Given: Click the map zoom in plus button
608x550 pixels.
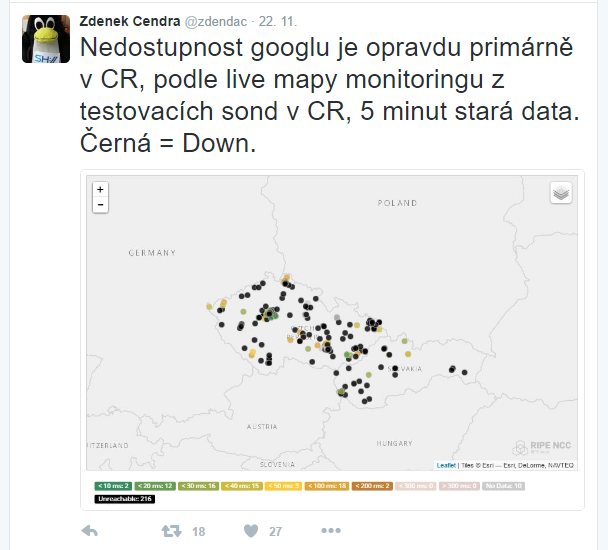Looking at the screenshot, I should tap(100, 188).
